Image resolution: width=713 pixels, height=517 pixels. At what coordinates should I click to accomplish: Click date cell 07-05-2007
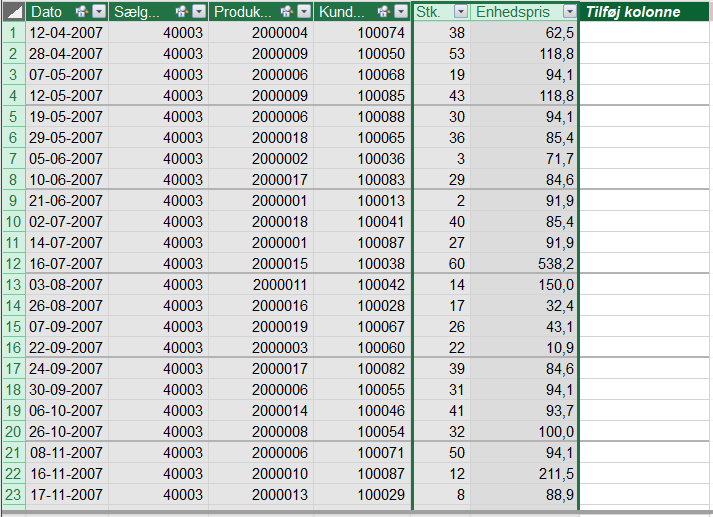67,75
